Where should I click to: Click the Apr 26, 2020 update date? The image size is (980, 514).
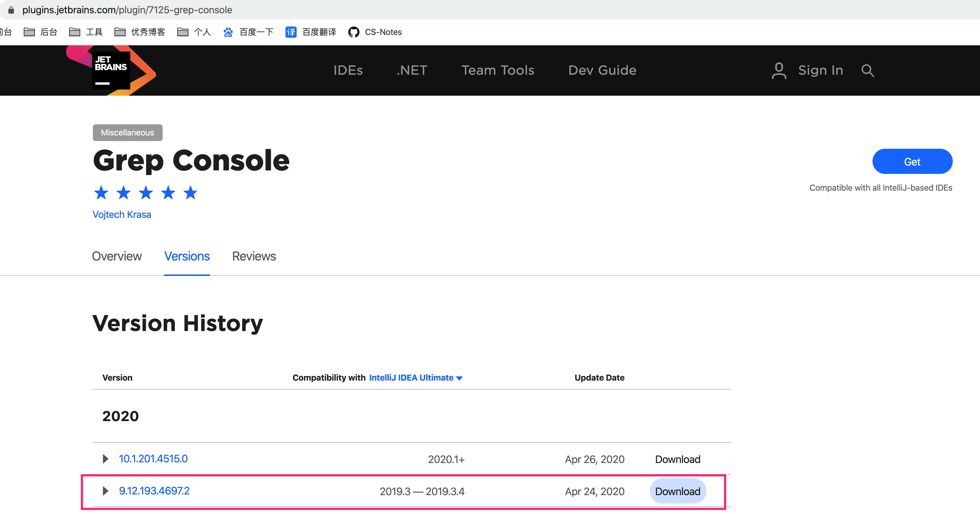click(595, 460)
